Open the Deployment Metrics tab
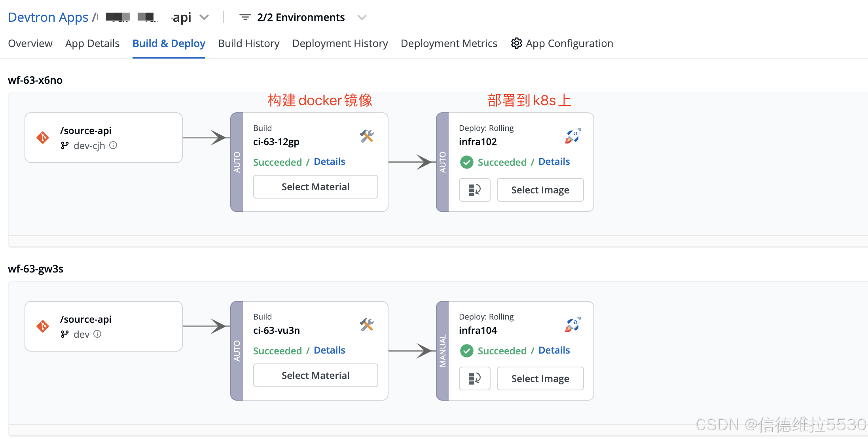 pos(449,44)
